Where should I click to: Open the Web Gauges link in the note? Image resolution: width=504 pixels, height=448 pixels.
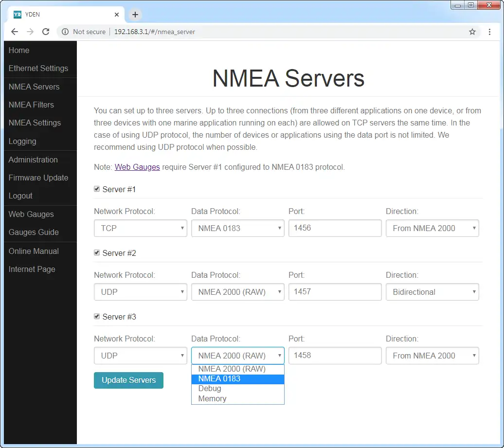(x=137, y=167)
